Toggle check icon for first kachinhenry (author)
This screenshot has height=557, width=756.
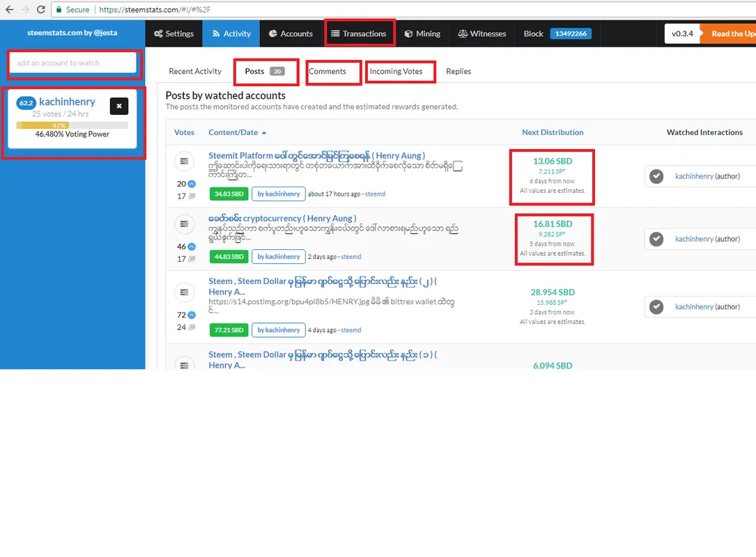pyautogui.click(x=656, y=176)
